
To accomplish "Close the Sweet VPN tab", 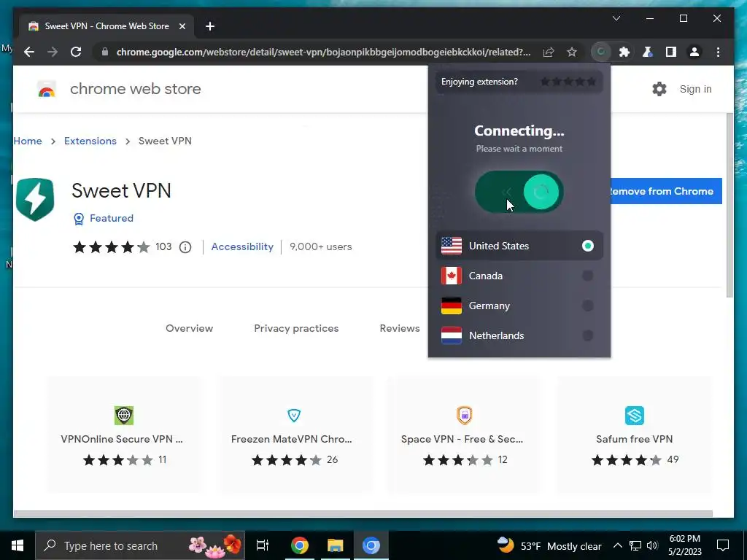I will pyautogui.click(x=182, y=26).
